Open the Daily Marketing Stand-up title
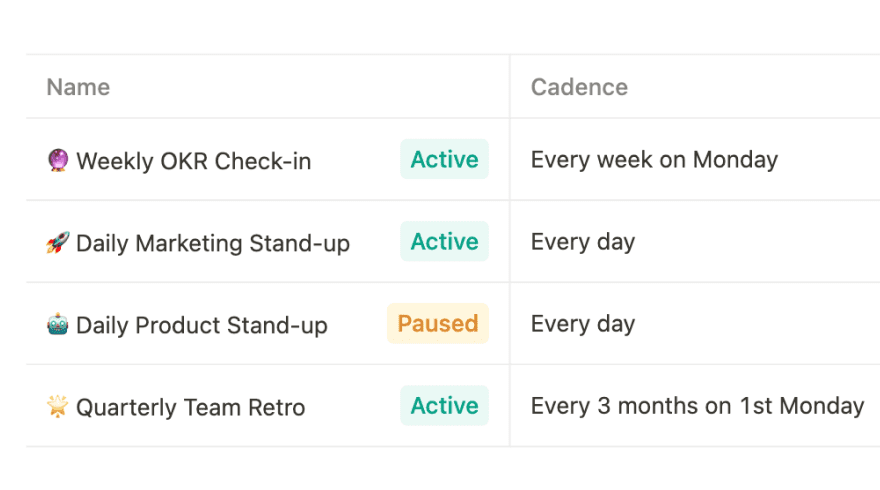The width and height of the screenshot is (880, 490). (213, 243)
